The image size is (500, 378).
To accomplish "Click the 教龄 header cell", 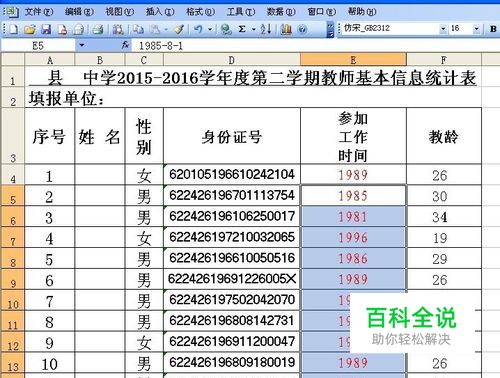I will (x=444, y=136).
